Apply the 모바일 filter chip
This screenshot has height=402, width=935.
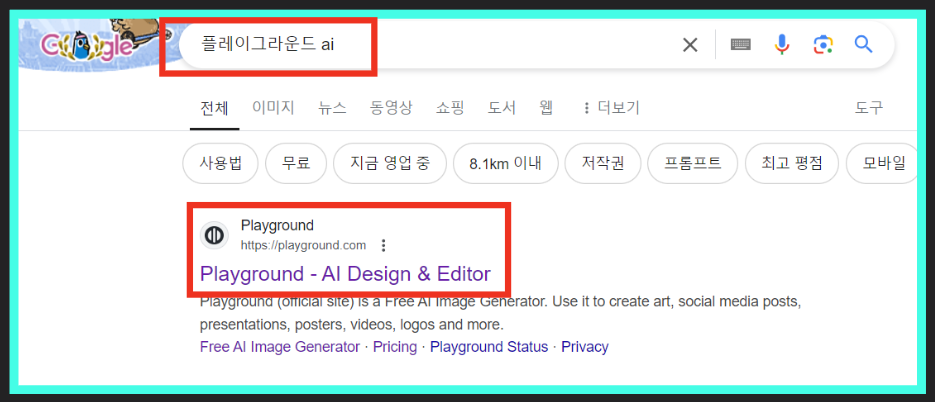coord(883,163)
